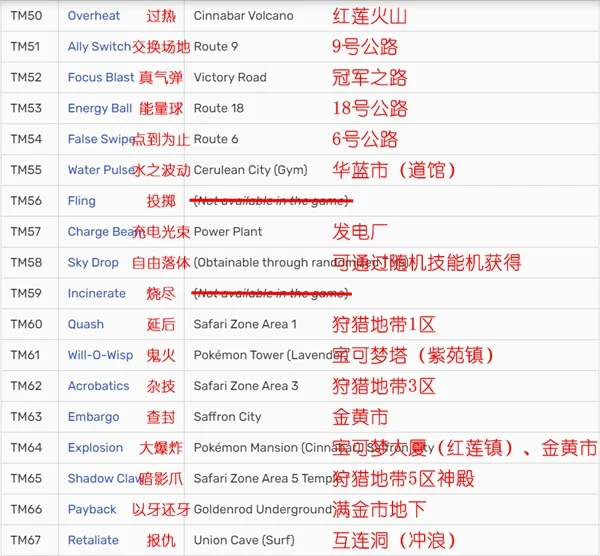Open the Overheat move link
This screenshot has width=600, height=556.
(x=94, y=16)
